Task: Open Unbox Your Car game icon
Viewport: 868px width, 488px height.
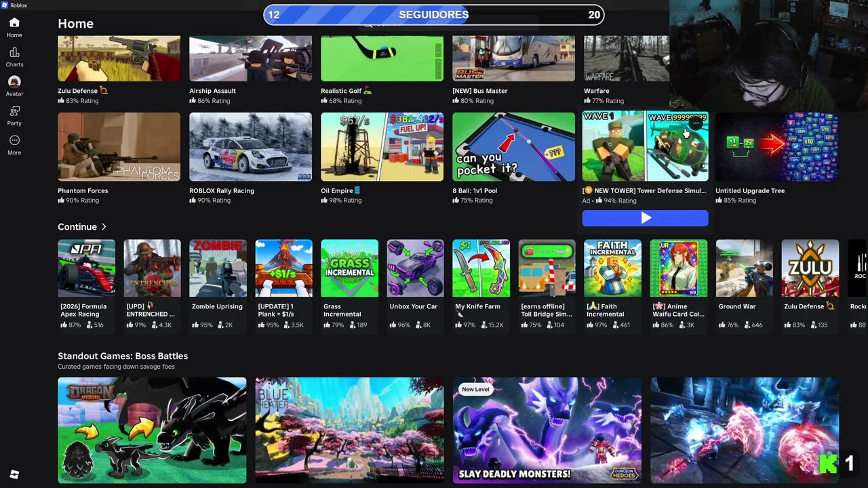Action: 415,268
